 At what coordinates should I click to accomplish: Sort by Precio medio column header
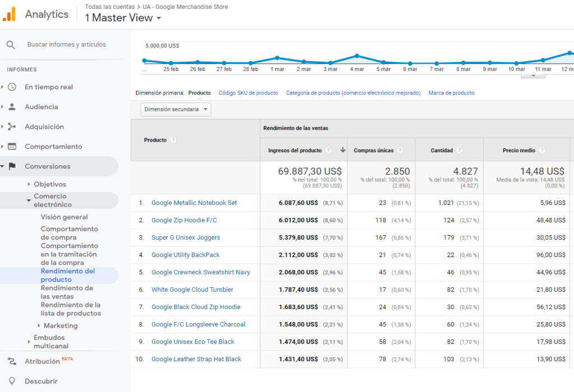tap(519, 150)
